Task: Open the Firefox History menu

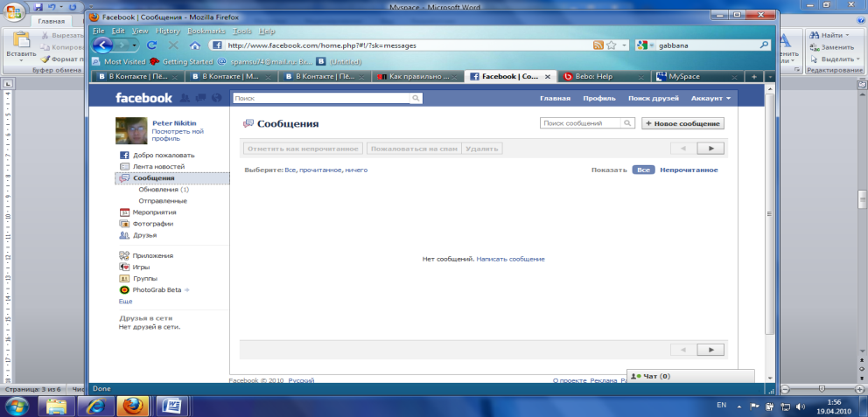Action: tap(168, 31)
